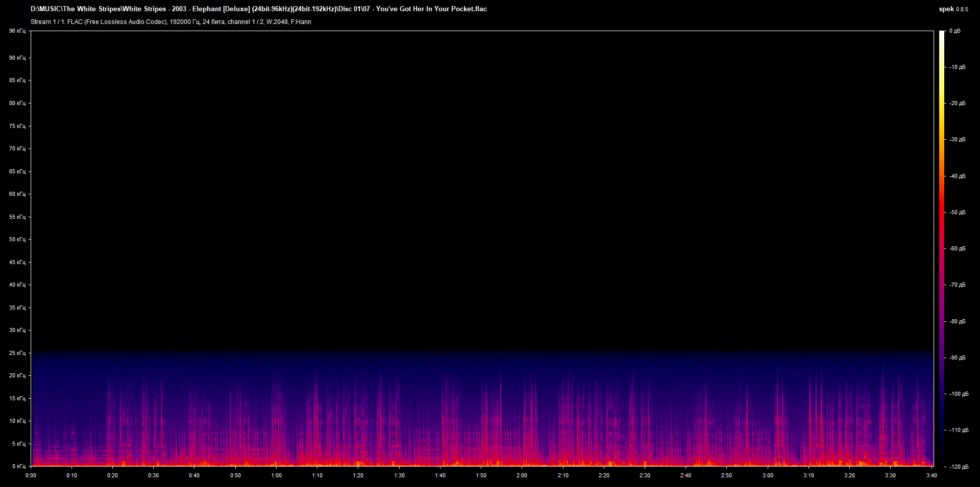Click the 5 кГц frequency axis label

pos(19,444)
